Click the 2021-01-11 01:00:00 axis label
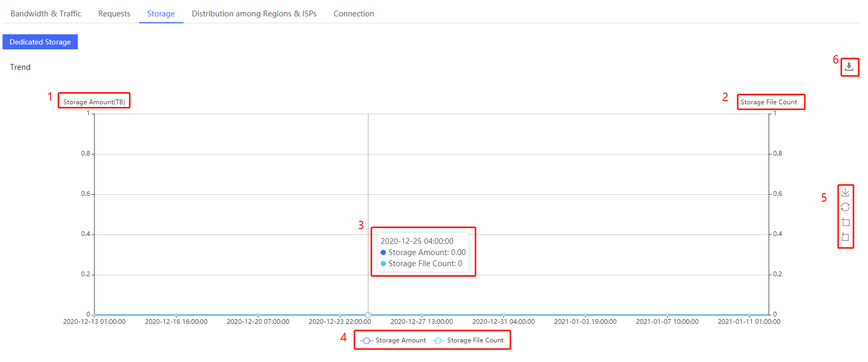 pos(749,322)
